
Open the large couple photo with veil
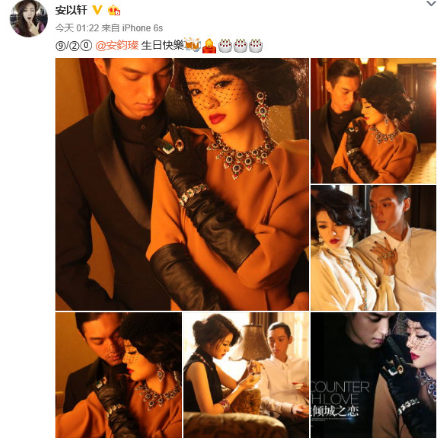pyautogui.click(x=182, y=184)
